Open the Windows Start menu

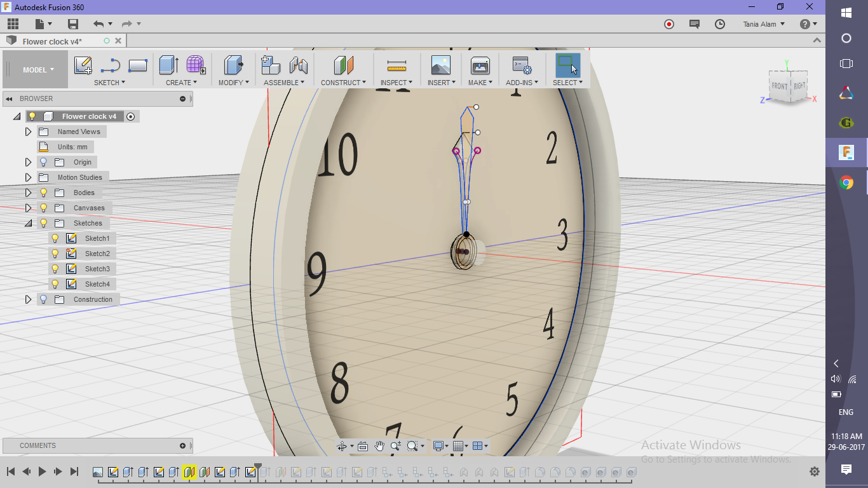click(846, 13)
